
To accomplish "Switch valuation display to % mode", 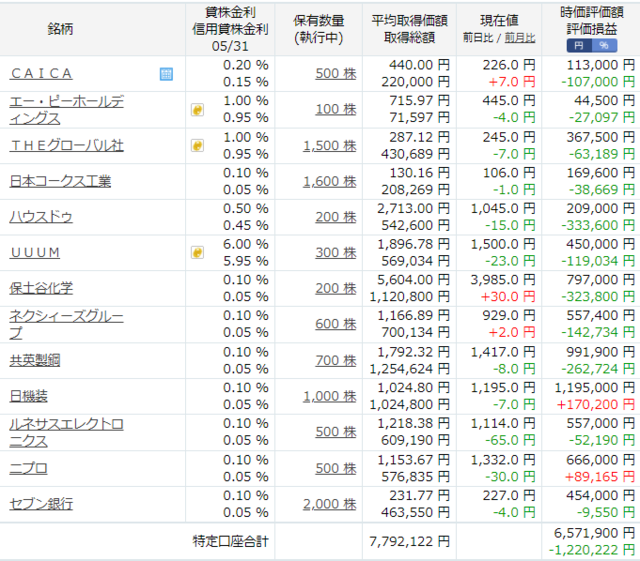I will point(604,46).
